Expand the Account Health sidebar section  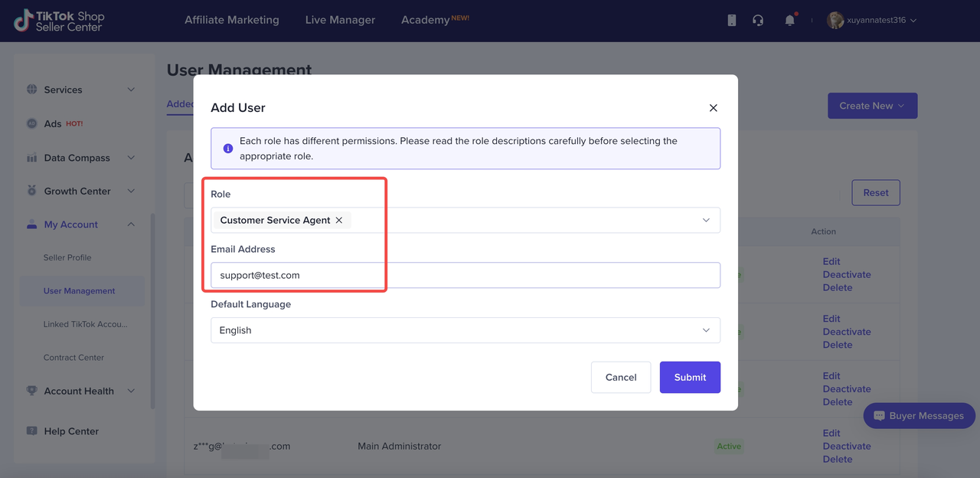pyautogui.click(x=131, y=391)
